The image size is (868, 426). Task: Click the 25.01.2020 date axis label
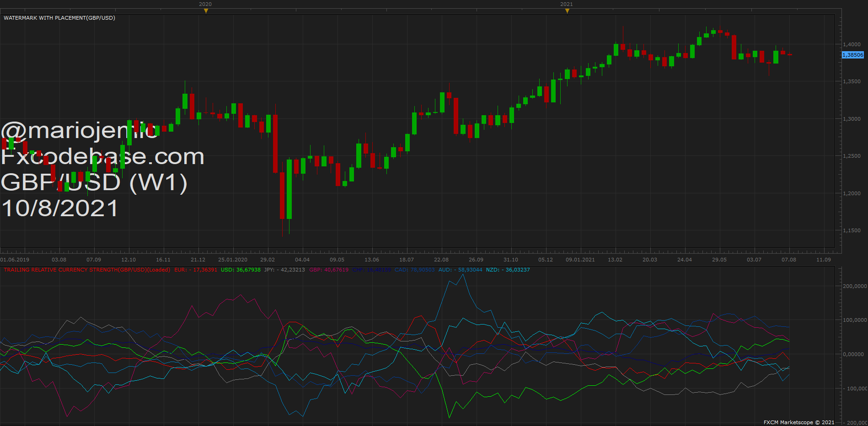pos(233,260)
